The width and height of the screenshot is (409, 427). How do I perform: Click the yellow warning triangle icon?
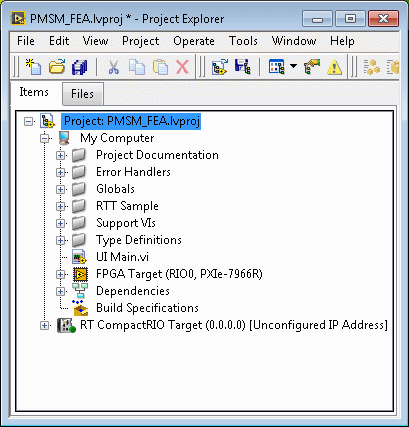pos(334,67)
